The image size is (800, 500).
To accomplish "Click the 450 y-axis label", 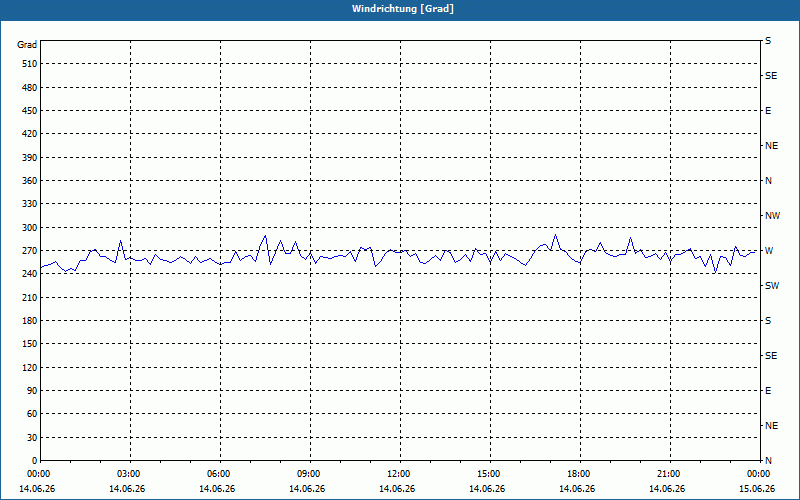I will [x=30, y=111].
